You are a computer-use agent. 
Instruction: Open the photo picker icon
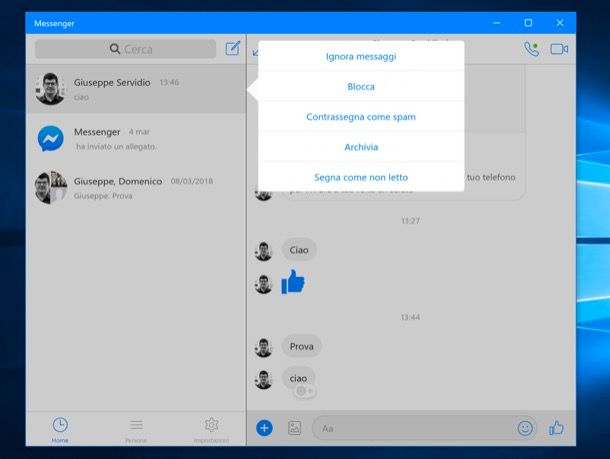click(x=294, y=428)
